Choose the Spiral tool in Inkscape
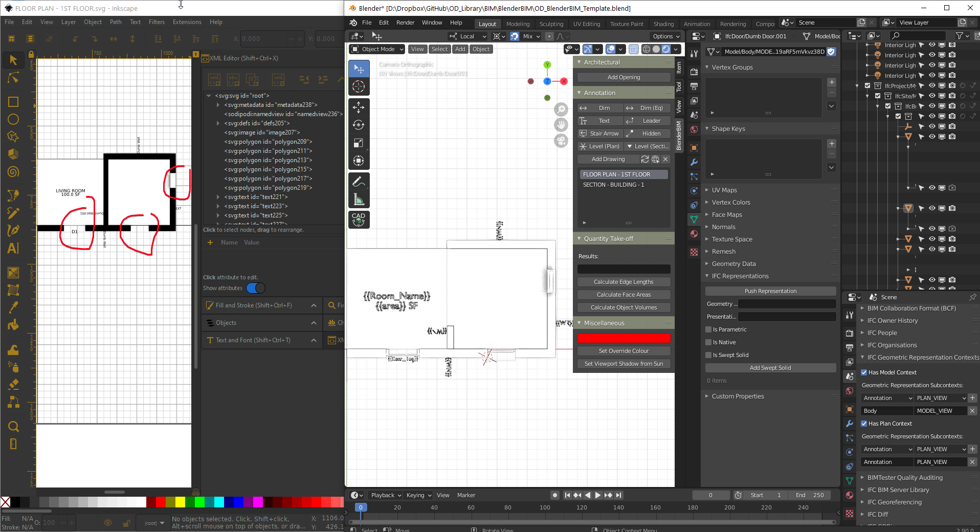This screenshot has height=532, width=980. tap(13, 171)
